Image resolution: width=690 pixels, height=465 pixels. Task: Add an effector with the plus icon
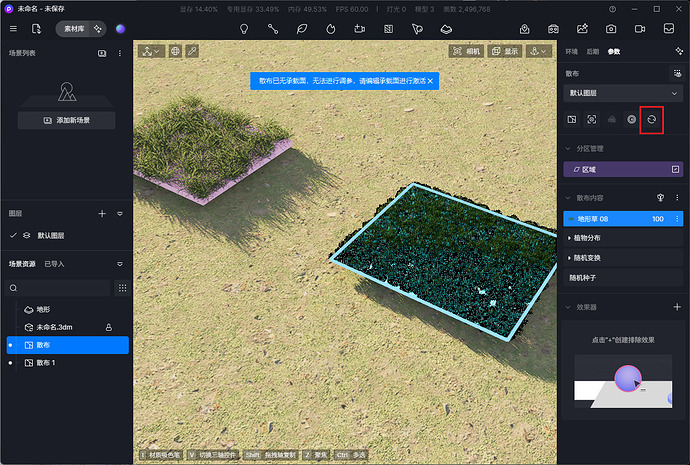pyautogui.click(x=677, y=308)
